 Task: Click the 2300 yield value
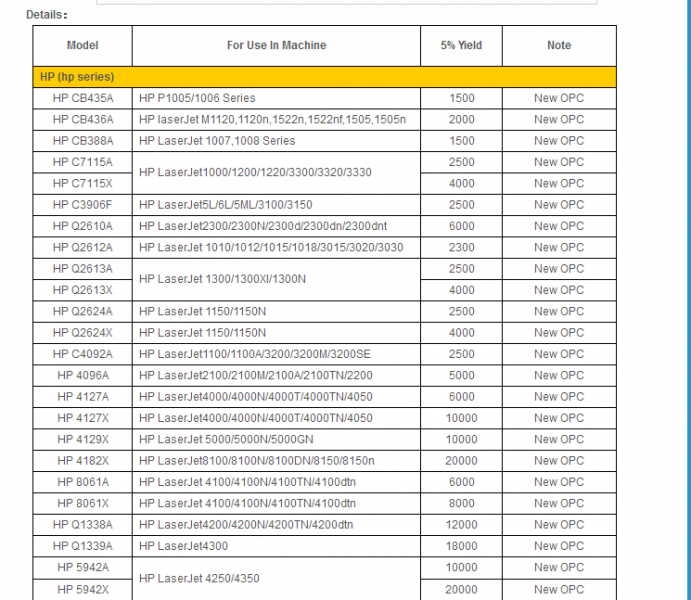click(461, 248)
